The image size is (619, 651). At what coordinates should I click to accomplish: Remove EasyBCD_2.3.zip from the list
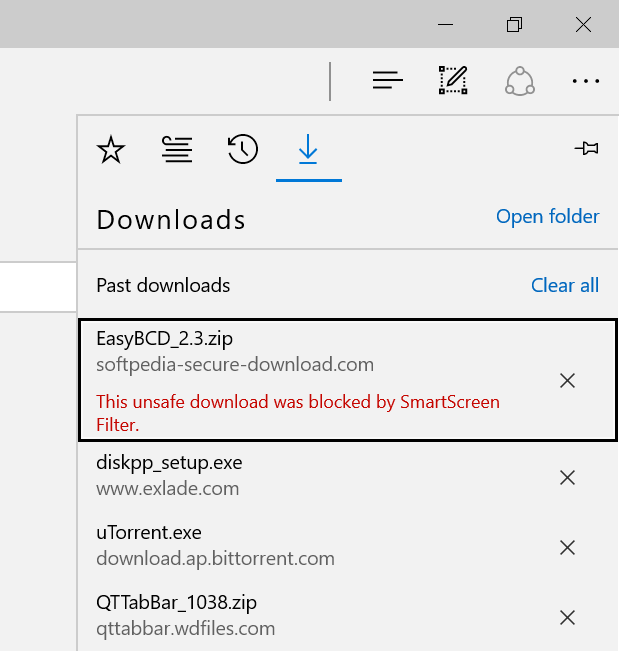click(567, 380)
